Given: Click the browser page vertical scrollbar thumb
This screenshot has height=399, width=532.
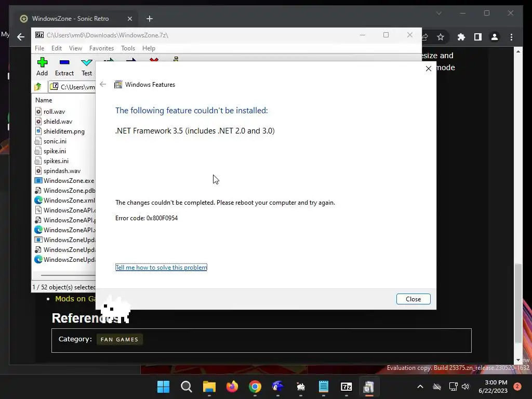Looking at the screenshot, I should tap(518, 303).
